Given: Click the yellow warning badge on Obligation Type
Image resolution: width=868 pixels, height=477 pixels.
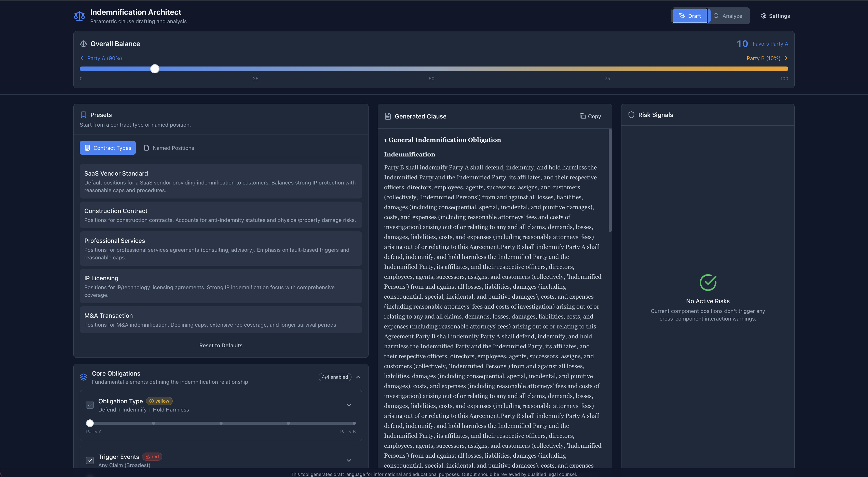Looking at the screenshot, I should [159, 401].
